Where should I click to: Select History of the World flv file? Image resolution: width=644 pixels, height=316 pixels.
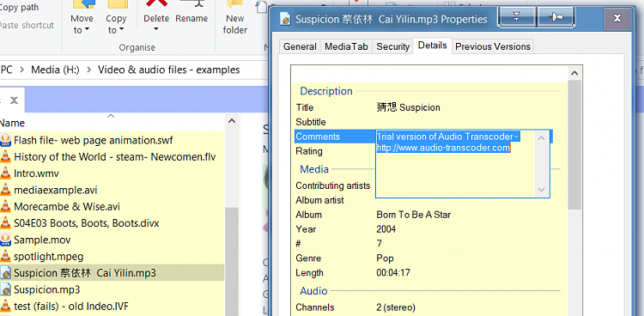coord(114,157)
